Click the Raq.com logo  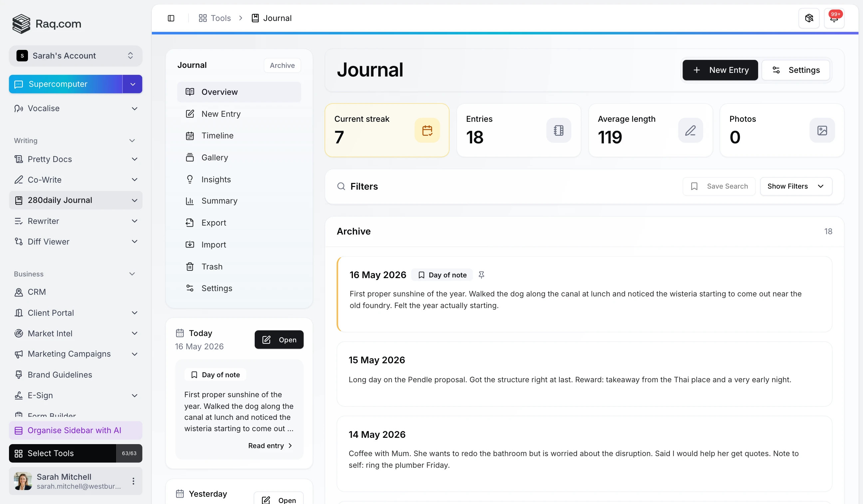(47, 24)
